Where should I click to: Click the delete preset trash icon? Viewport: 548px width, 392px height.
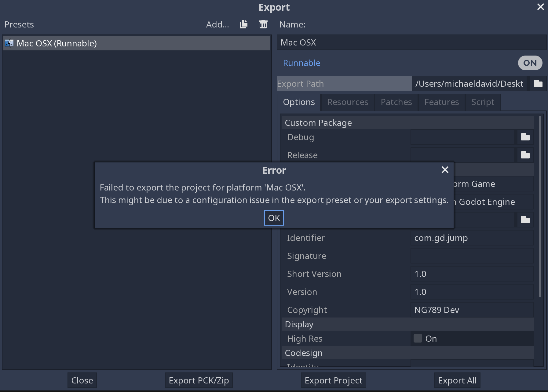click(263, 24)
